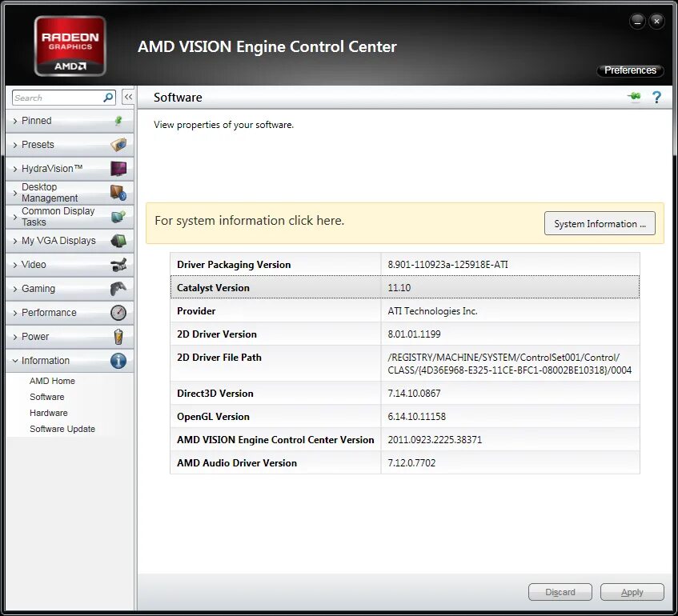Image resolution: width=678 pixels, height=616 pixels.
Task: Select Software under Information
Action: (46, 397)
